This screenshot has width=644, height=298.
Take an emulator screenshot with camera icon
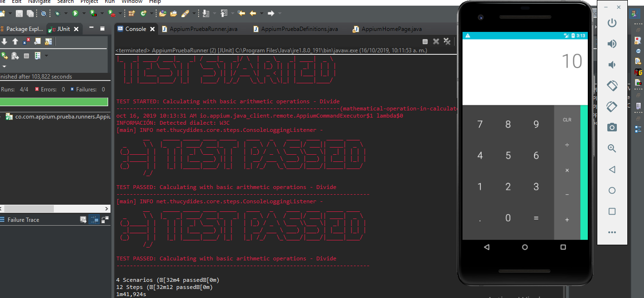(612, 127)
